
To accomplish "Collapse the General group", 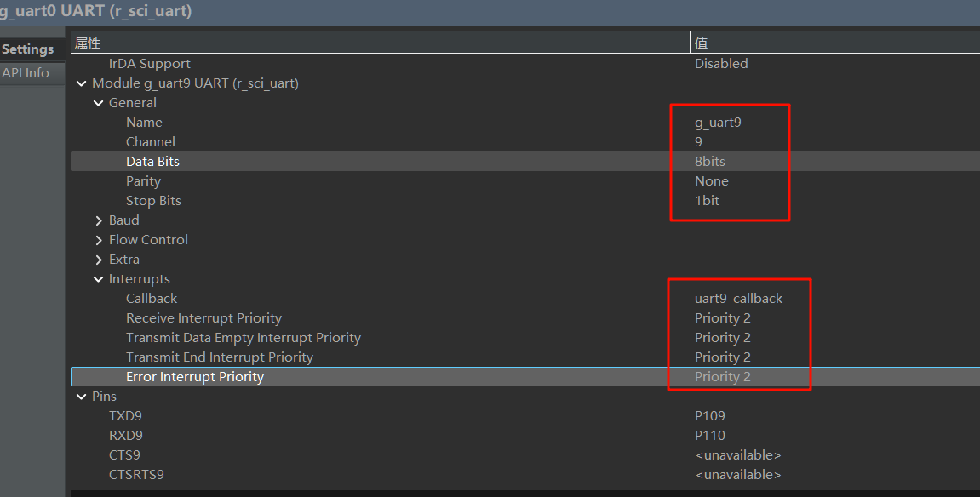I will pyautogui.click(x=98, y=103).
